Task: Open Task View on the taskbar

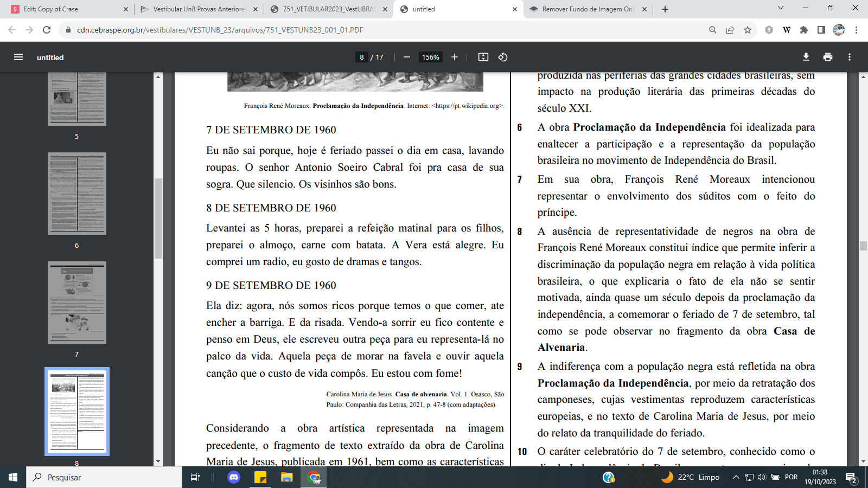Action: coord(195,477)
